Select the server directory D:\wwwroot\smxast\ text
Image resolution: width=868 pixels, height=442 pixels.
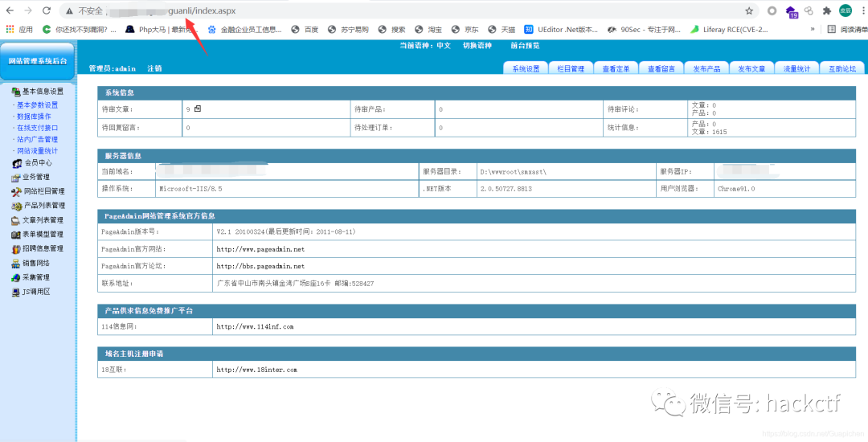pos(513,172)
